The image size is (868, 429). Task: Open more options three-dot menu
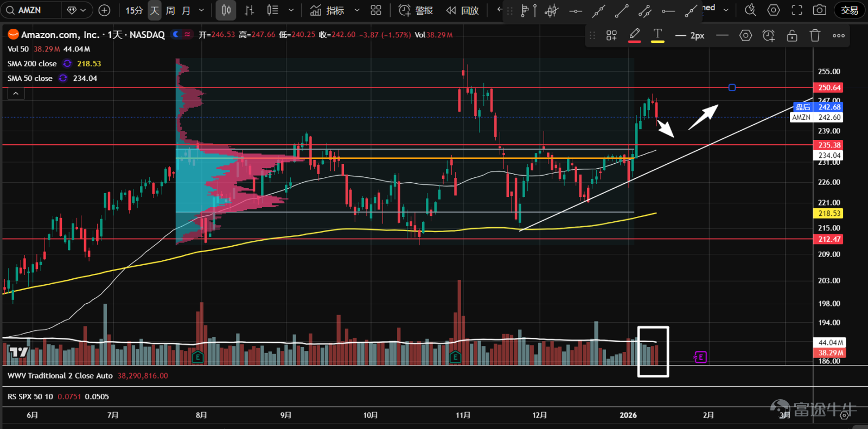[x=839, y=35]
